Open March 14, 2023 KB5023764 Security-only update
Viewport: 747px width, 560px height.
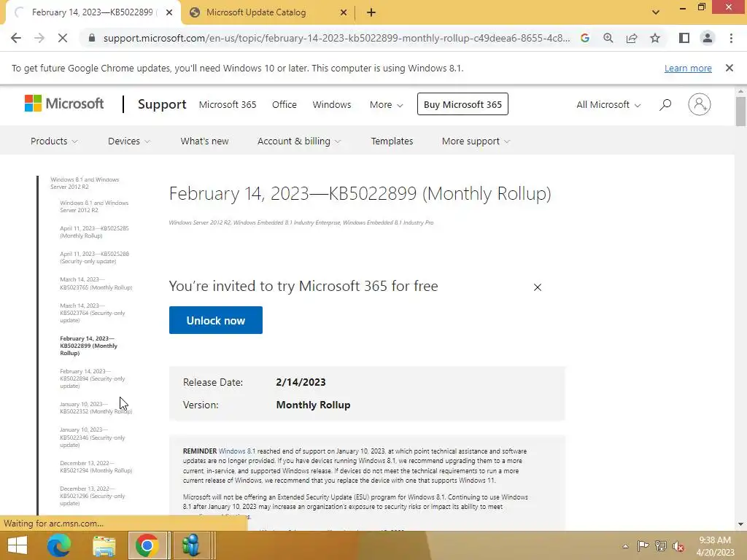93,313
